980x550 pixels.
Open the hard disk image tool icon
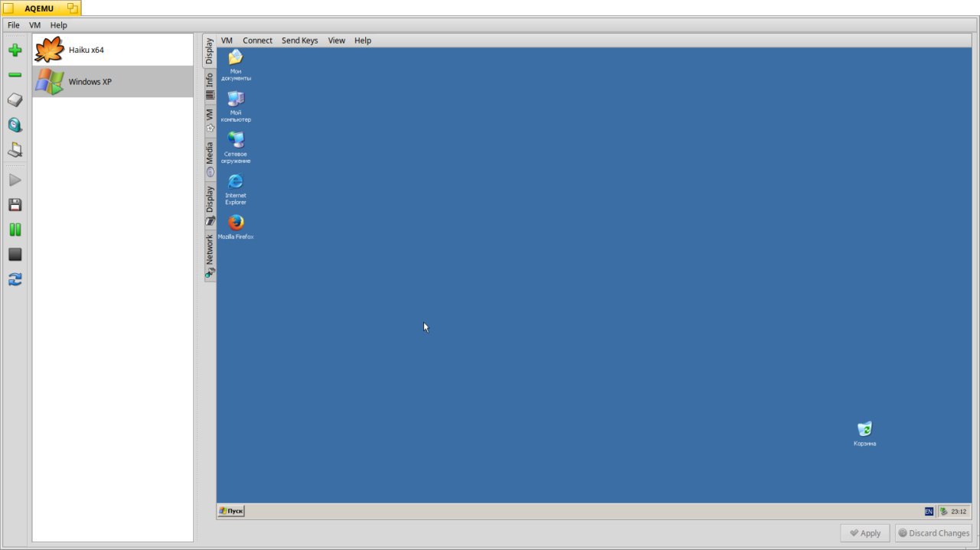point(15,100)
